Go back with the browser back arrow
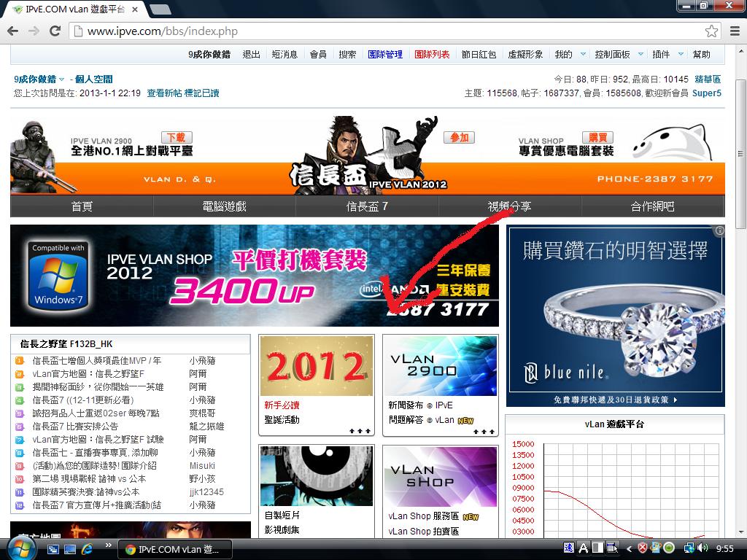The height and width of the screenshot is (560, 747). pyautogui.click(x=13, y=31)
